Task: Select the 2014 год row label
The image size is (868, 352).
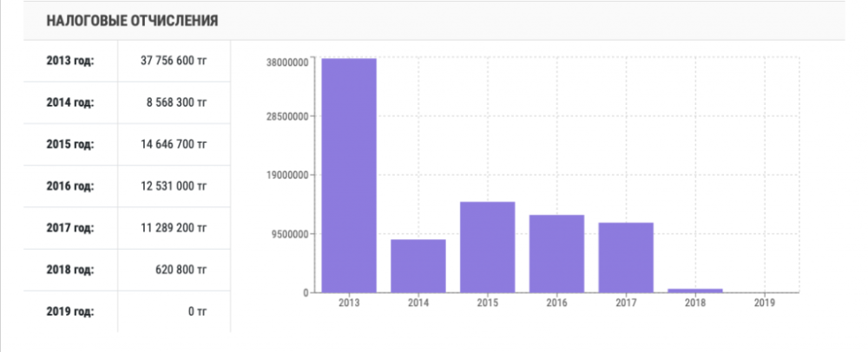Action: pyautogui.click(x=69, y=102)
